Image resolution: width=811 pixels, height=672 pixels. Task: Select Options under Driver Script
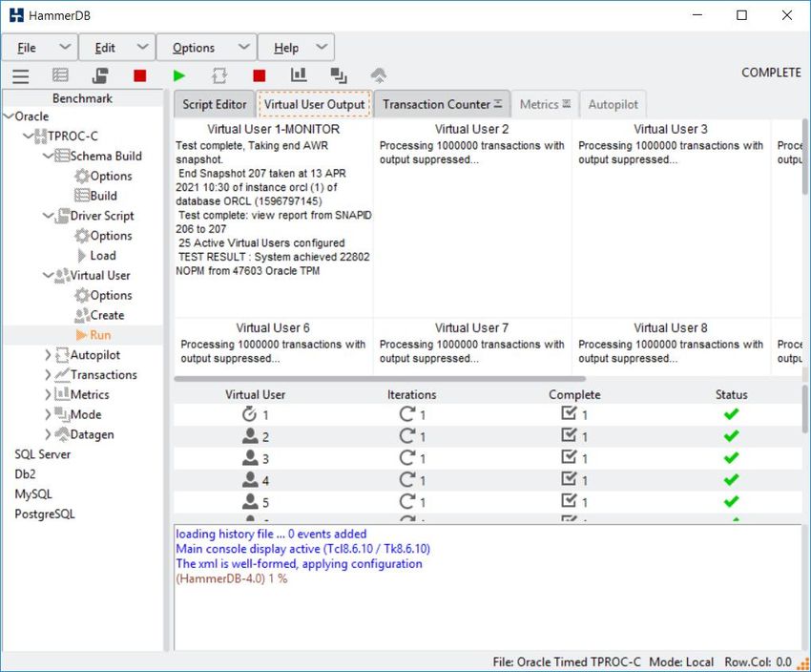coord(103,236)
